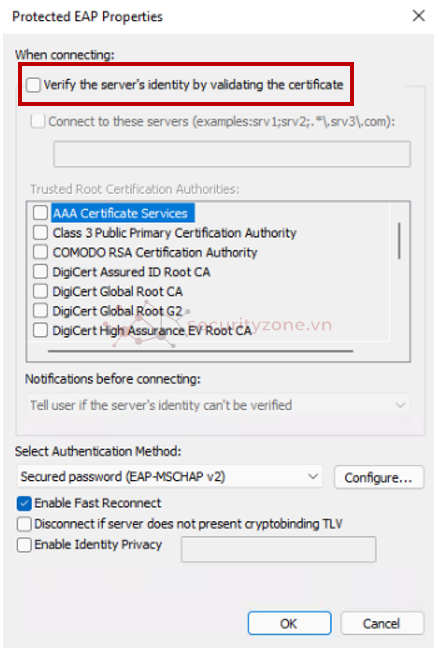Open the Select Authentication Method dropdown
434x648 pixels.
pyautogui.click(x=169, y=476)
